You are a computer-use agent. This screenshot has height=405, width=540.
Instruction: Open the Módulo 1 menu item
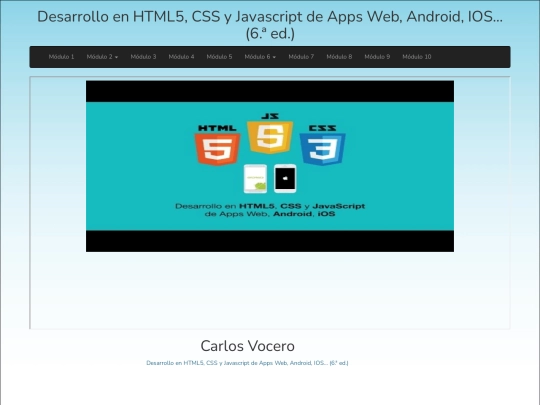coord(61,57)
